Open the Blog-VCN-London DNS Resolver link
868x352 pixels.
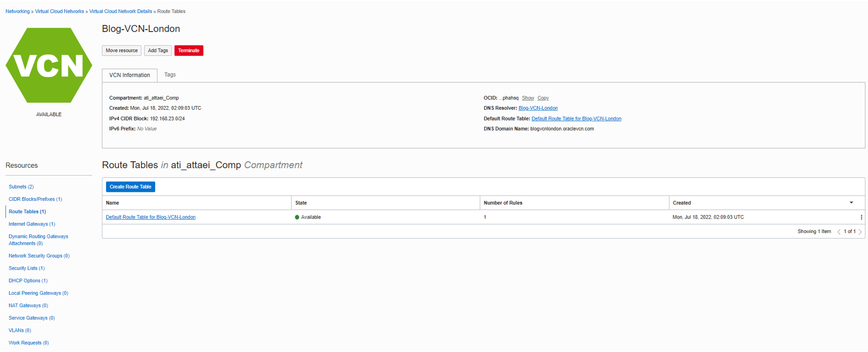[538, 108]
